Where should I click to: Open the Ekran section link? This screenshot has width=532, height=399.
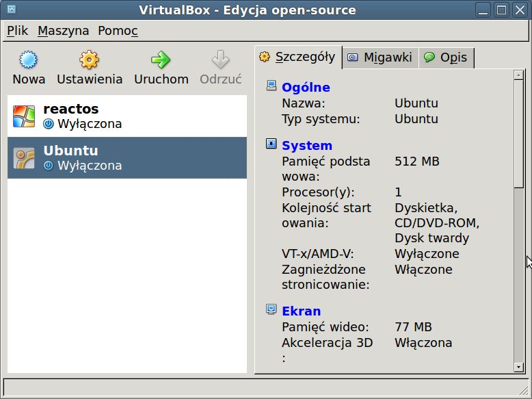click(301, 311)
